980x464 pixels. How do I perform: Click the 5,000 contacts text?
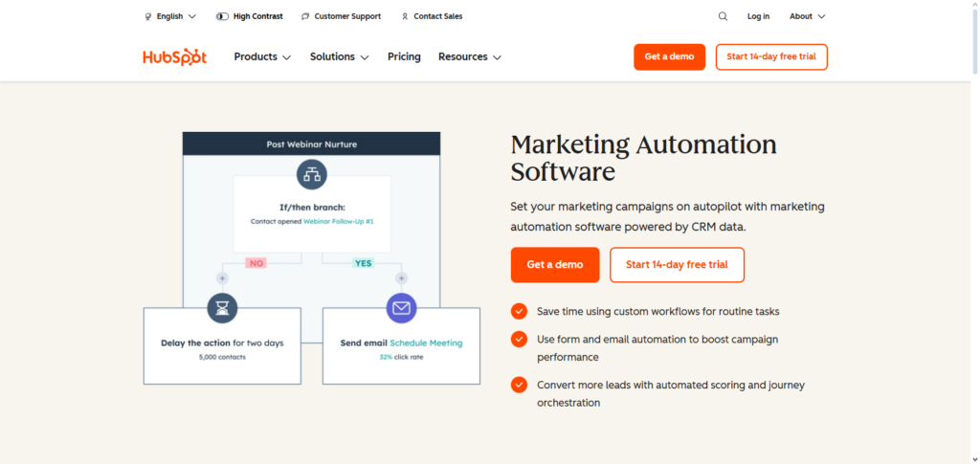coord(222,357)
